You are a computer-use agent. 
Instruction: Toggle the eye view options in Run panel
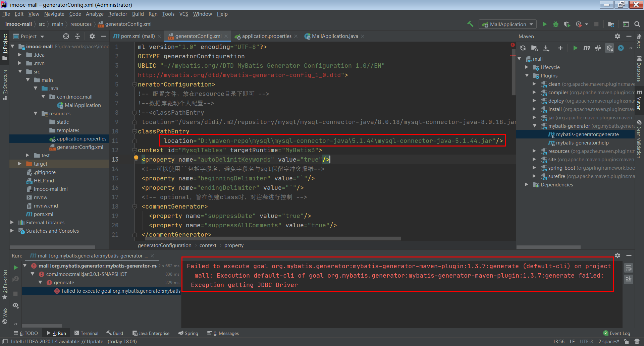[x=15, y=305]
